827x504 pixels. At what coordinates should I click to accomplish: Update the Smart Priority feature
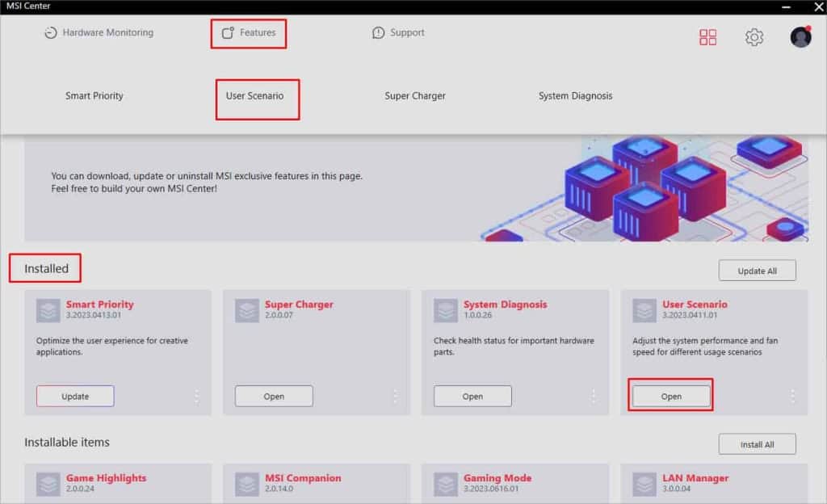tap(75, 397)
